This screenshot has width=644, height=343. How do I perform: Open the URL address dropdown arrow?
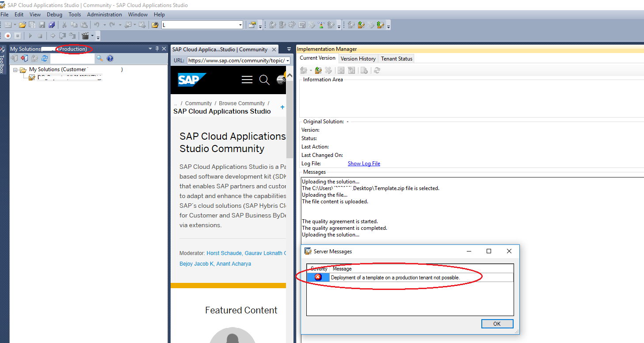click(x=288, y=61)
